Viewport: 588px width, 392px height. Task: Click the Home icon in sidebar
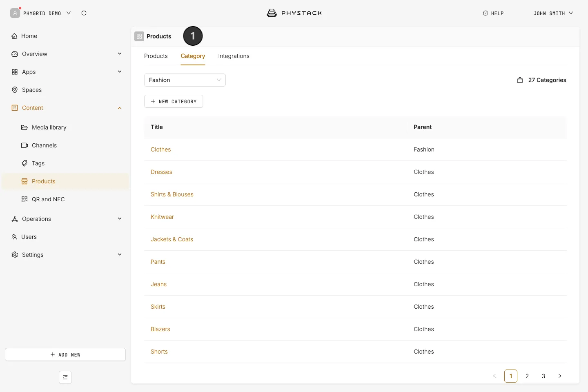click(14, 36)
